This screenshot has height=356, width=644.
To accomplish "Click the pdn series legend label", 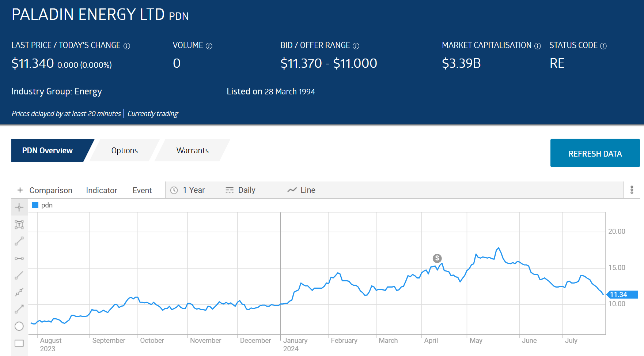I will (x=47, y=205).
